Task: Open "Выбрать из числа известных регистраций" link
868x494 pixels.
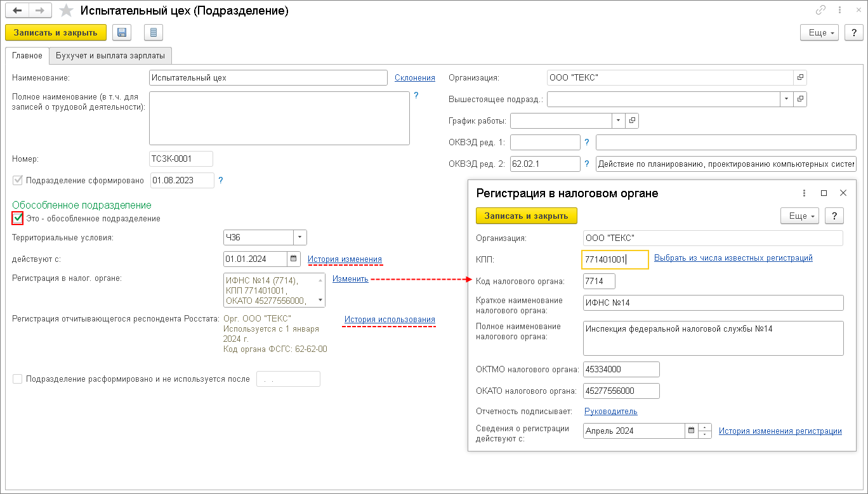Action: [x=733, y=258]
